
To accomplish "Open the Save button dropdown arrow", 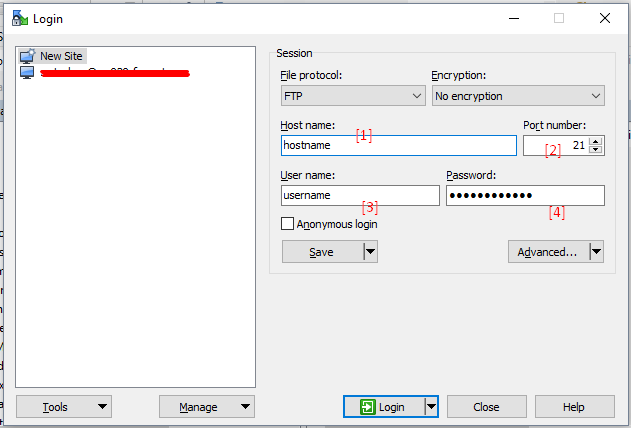I will click(371, 252).
